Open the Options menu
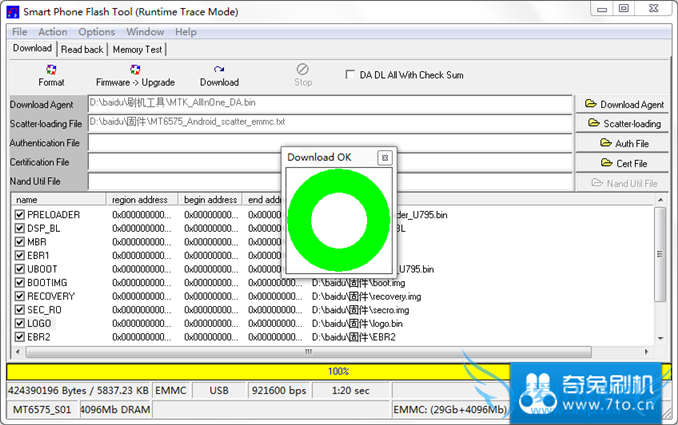 tap(97, 32)
